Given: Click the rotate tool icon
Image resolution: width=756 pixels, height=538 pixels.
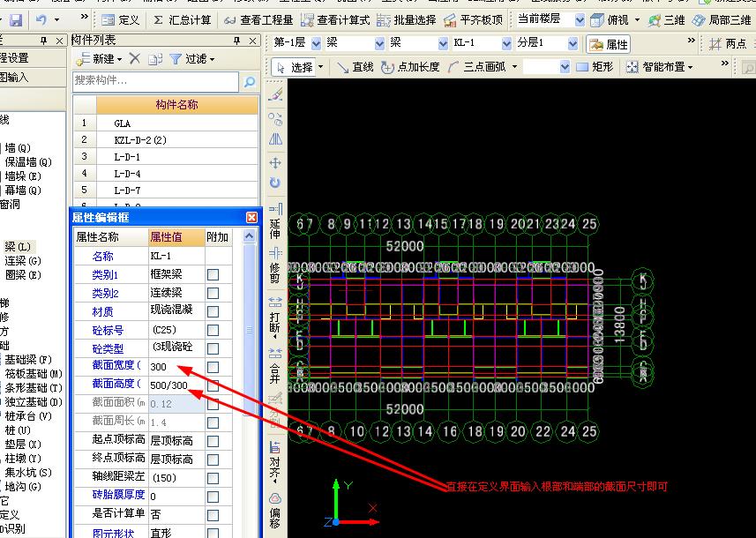Looking at the screenshot, I should (275, 183).
